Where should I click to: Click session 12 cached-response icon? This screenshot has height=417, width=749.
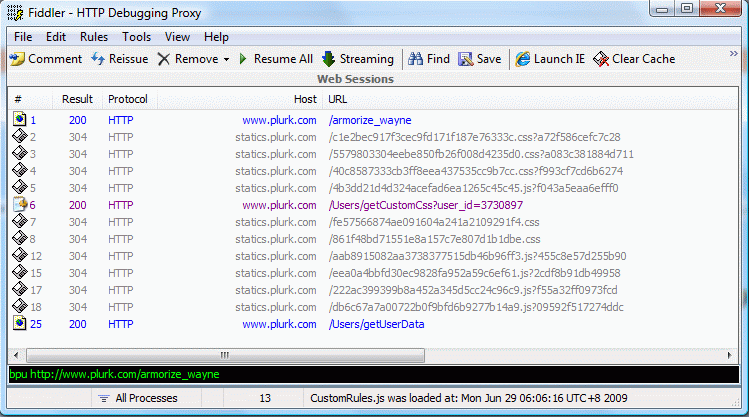[20, 255]
